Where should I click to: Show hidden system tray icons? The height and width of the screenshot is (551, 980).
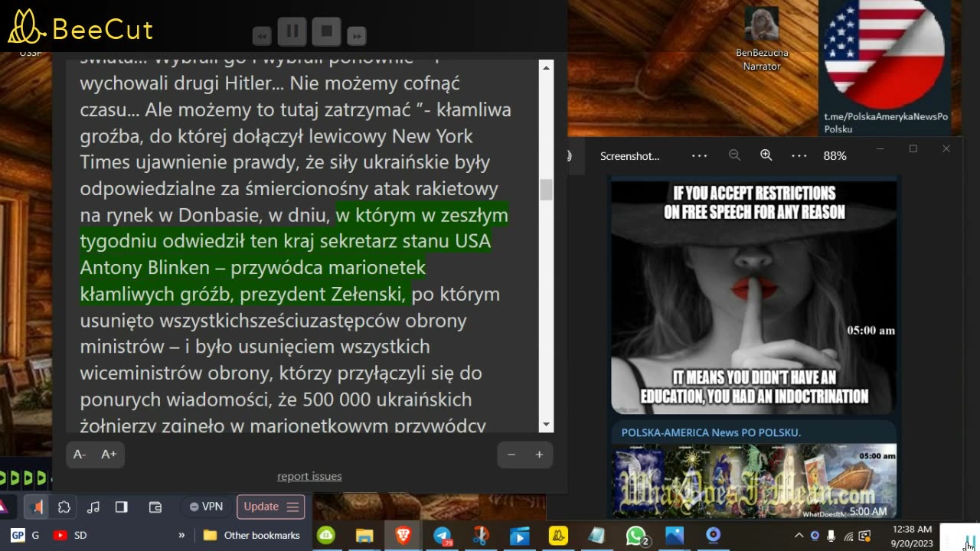click(799, 536)
